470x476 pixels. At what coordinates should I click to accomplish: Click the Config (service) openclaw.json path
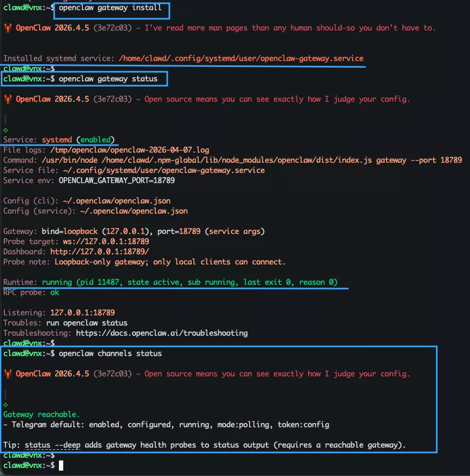[x=134, y=211]
